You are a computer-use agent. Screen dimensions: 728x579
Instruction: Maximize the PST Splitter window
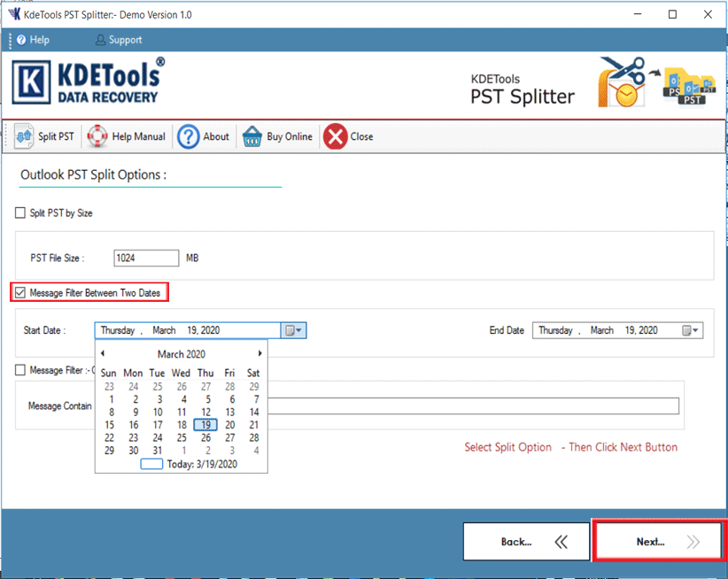[x=672, y=14]
